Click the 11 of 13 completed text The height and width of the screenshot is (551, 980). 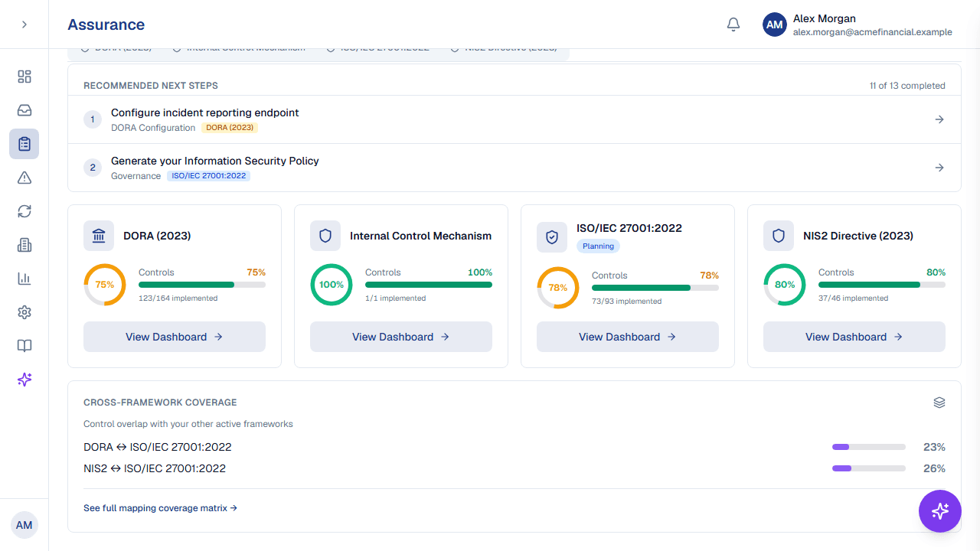[907, 86]
